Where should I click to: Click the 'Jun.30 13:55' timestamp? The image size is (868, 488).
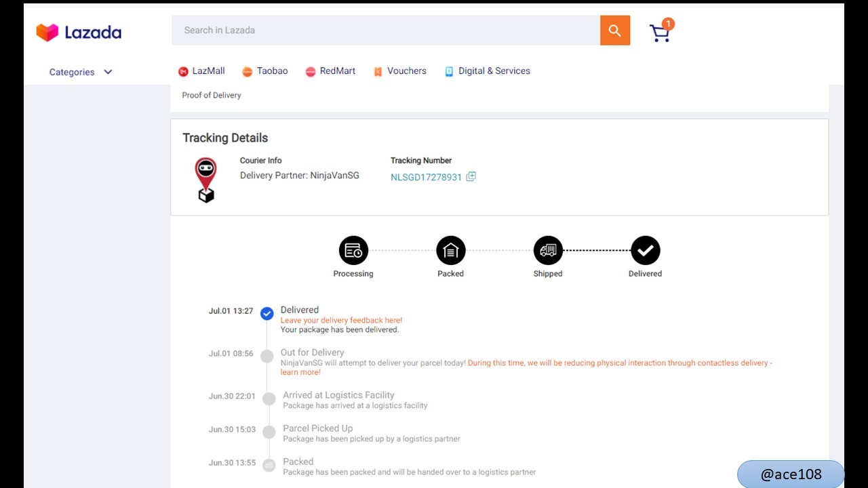pos(232,463)
